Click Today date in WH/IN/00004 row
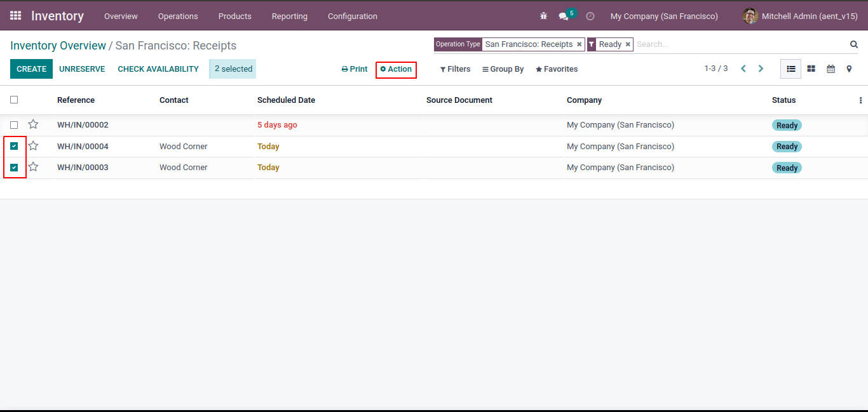 tap(268, 147)
